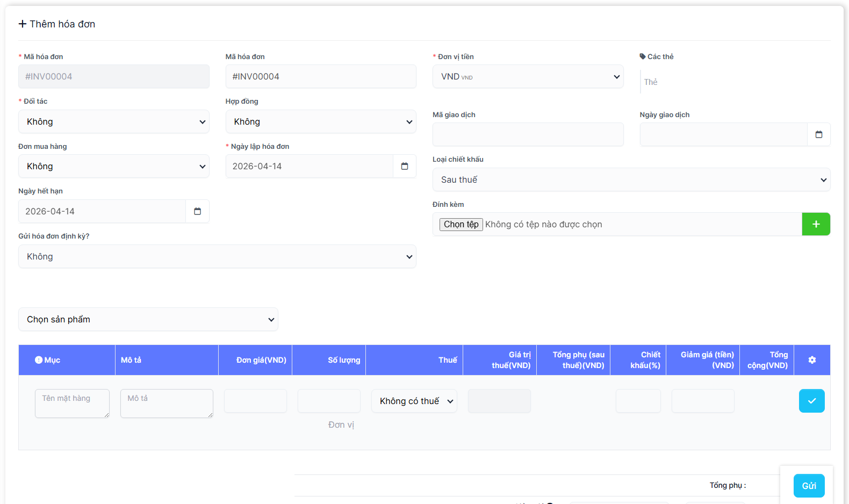
Task: Click the Chọn tệp file button
Action: click(461, 225)
